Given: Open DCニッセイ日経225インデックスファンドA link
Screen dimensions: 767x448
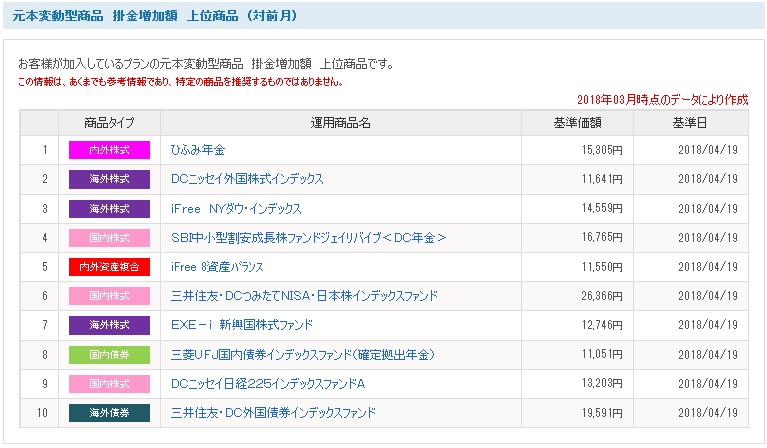Looking at the screenshot, I should pos(268,384).
